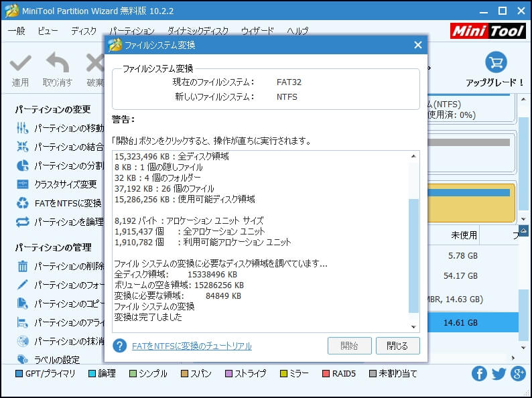This screenshot has height=398, width=532.
Task: Select the yellow partition block in disk map
Action: (x=471, y=202)
